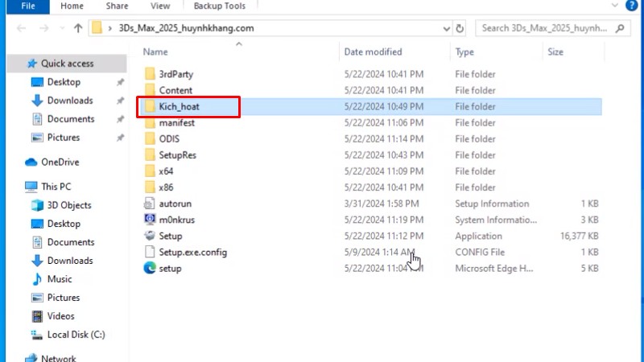The height and width of the screenshot is (362, 644).
Task: Select the Kich_hoat folder
Action: click(x=179, y=107)
